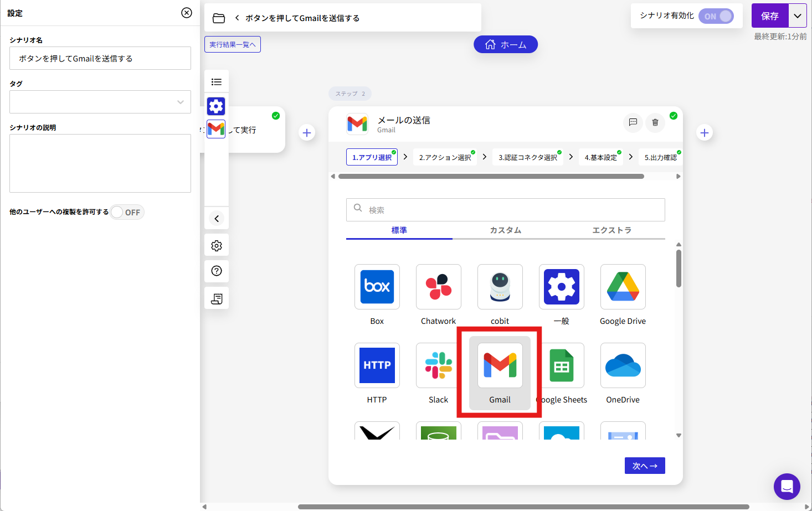Click the Gmail logo in step header
Screen dimensions: 812x511
pos(357,124)
